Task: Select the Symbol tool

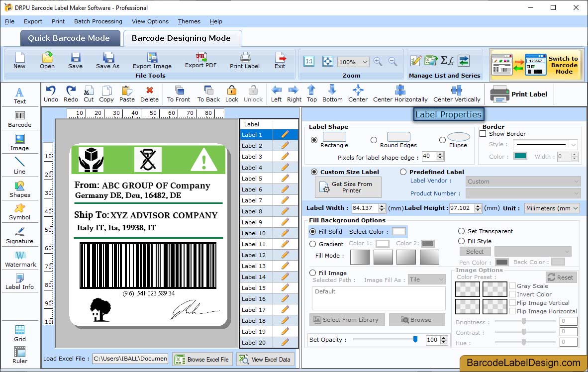Action: (19, 212)
